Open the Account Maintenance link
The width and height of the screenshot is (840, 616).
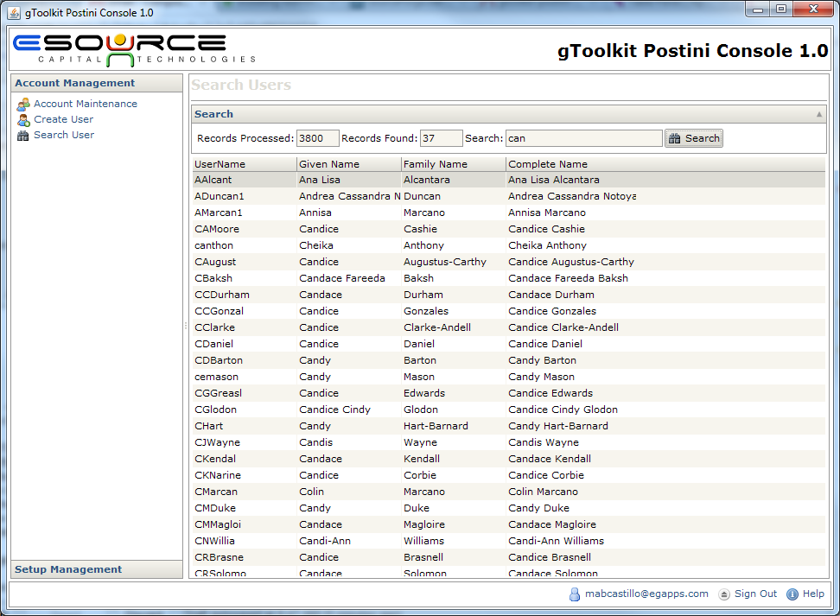86,105
